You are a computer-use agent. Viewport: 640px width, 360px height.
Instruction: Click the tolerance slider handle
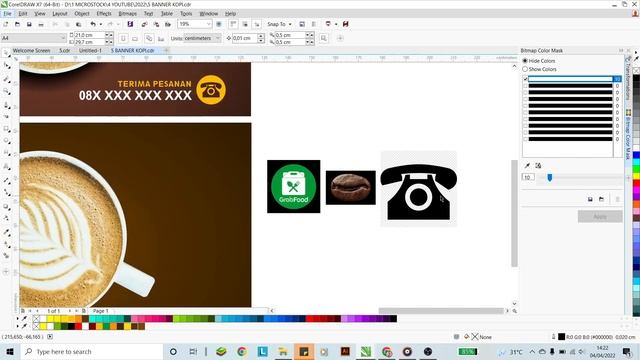[x=550, y=178]
